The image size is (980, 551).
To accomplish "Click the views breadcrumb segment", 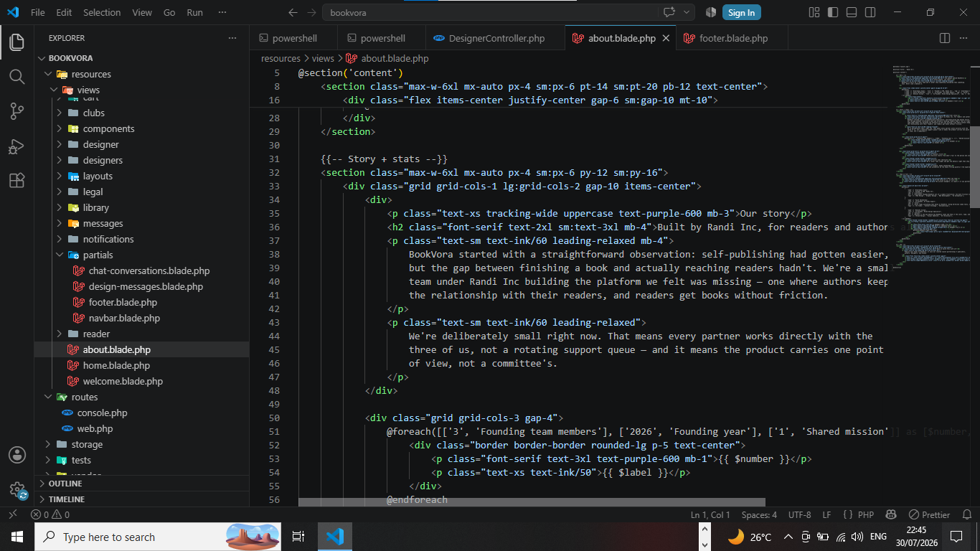I will 323,58.
